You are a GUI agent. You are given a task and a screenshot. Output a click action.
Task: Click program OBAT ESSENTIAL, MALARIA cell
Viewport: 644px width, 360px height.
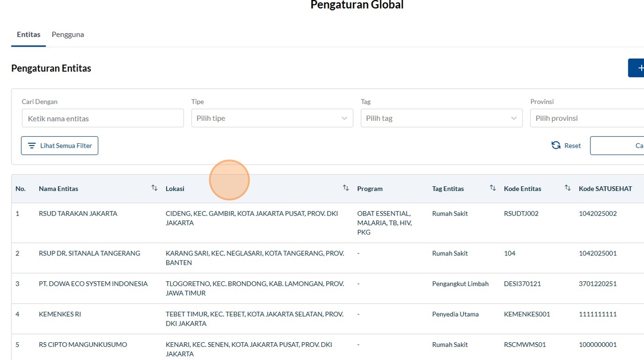click(385, 223)
